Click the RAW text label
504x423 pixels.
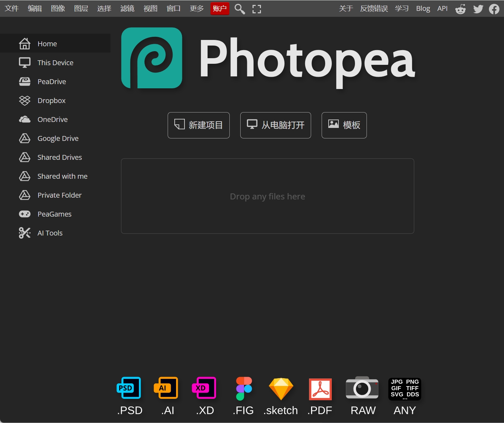(x=363, y=410)
